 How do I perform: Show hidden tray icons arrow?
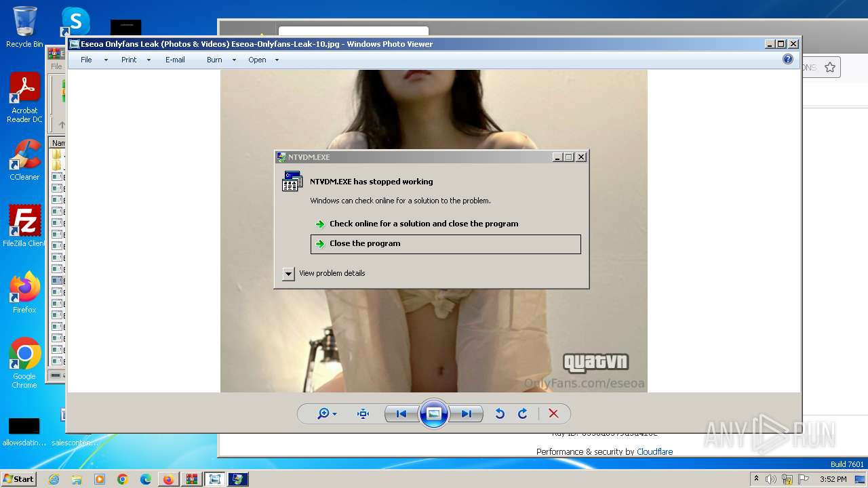[756, 479]
